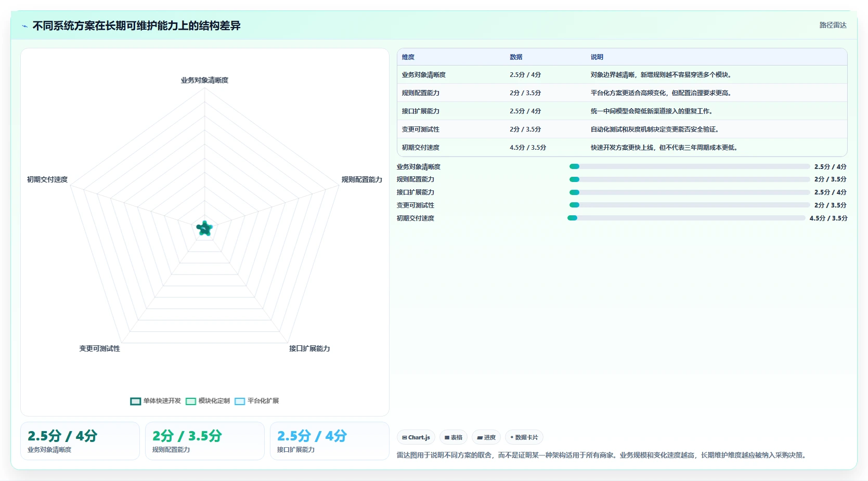Click the 业务对象清晰度 radar axis label

[204, 80]
